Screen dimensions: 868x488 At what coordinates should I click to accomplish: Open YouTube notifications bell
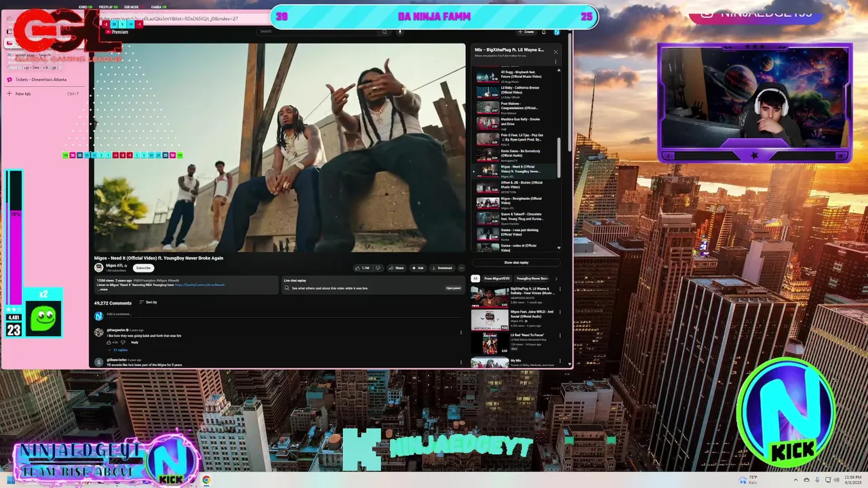point(544,32)
